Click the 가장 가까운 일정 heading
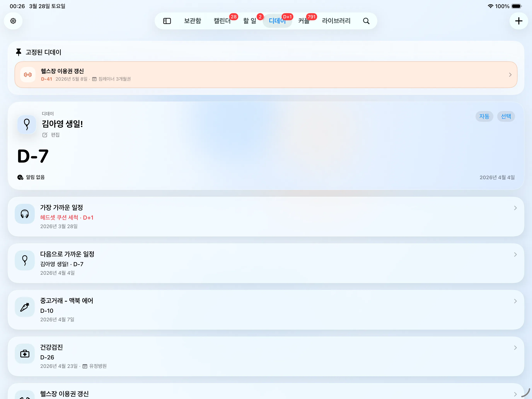Image resolution: width=532 pixels, height=399 pixels. (61, 208)
